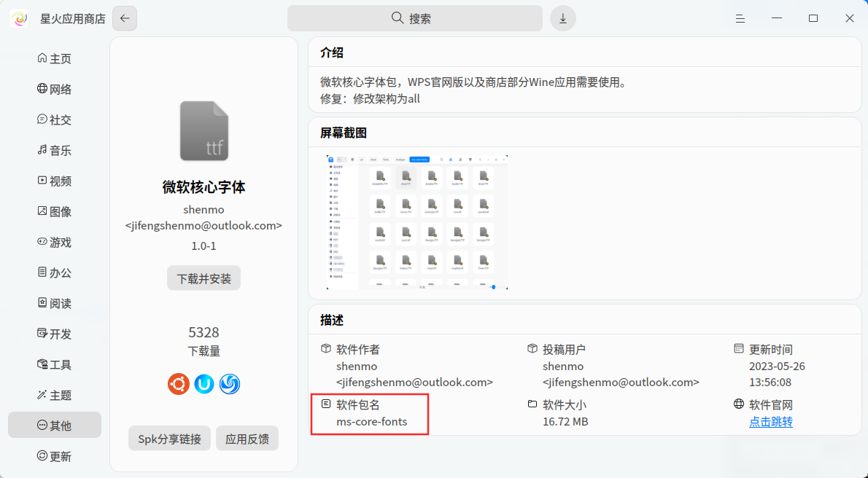This screenshot has height=478, width=868.
Task: Maximize the Spark Store window
Action: (x=813, y=18)
